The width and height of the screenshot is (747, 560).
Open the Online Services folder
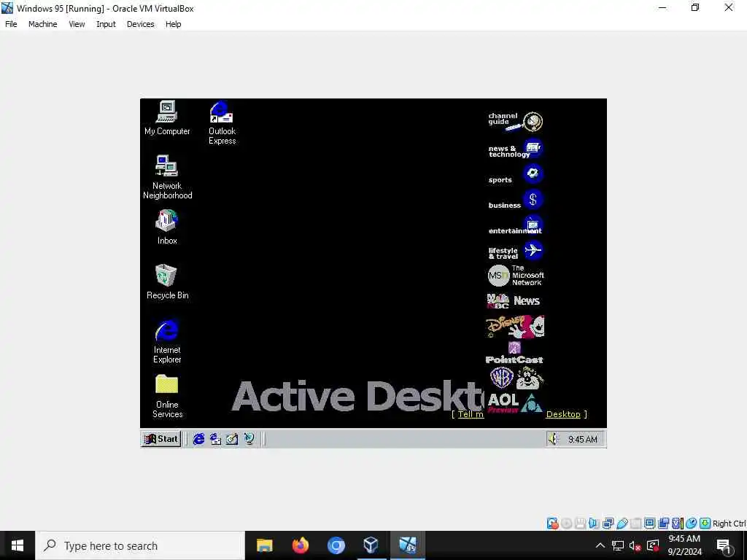[x=167, y=396]
